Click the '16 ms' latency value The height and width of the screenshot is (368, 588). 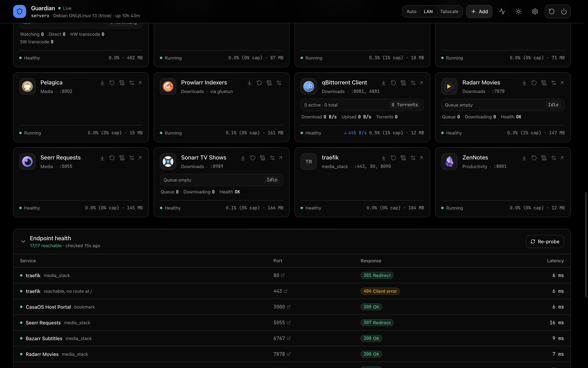tap(556, 323)
